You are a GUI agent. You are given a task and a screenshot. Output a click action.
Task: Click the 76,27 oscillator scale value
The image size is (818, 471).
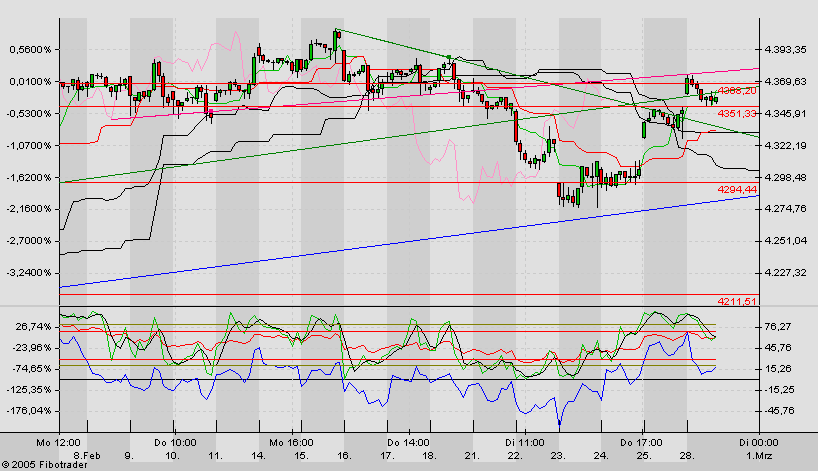point(777,327)
